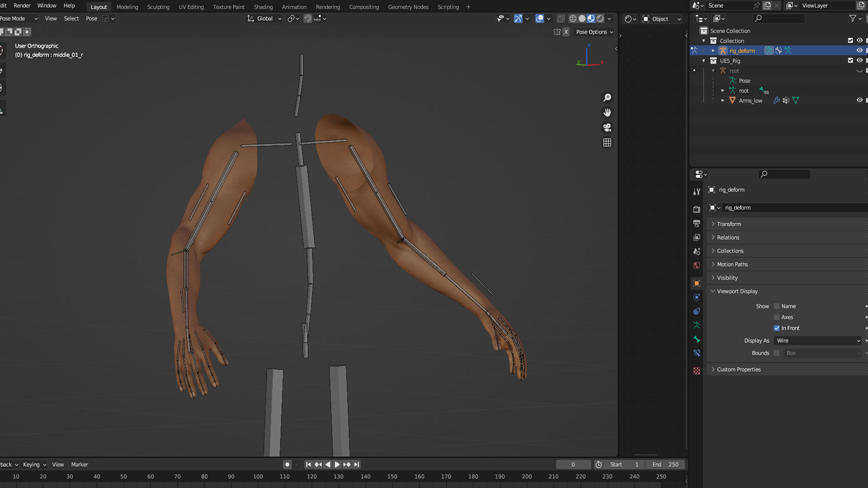Switch to the Animation workspace tab
The image size is (868, 488).
294,7
